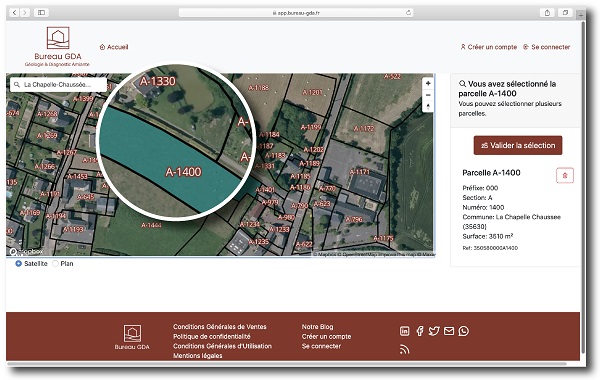This screenshot has height=380, width=600.
Task: Click the Bureau GDA header logo
Action: point(57,47)
